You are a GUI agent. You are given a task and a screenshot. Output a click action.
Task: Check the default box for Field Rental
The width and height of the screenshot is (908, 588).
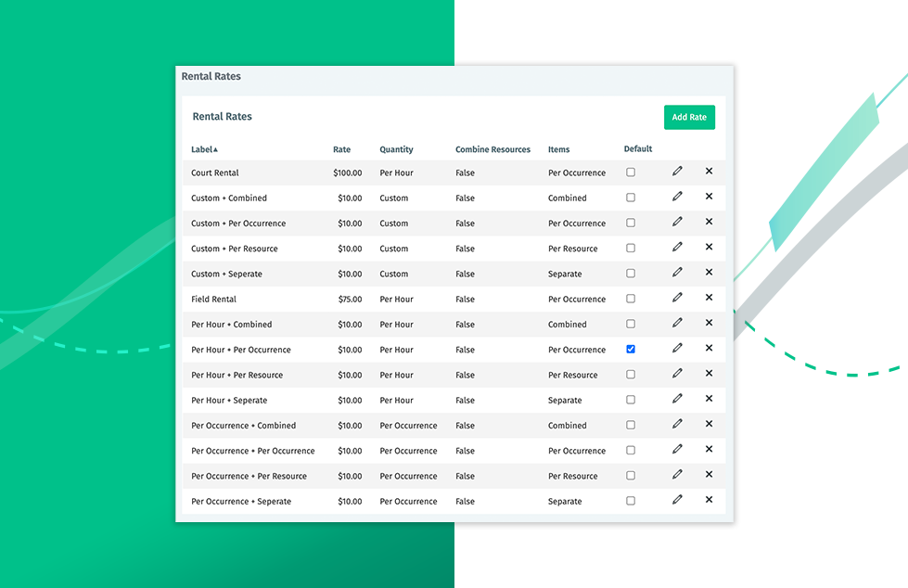tap(631, 299)
